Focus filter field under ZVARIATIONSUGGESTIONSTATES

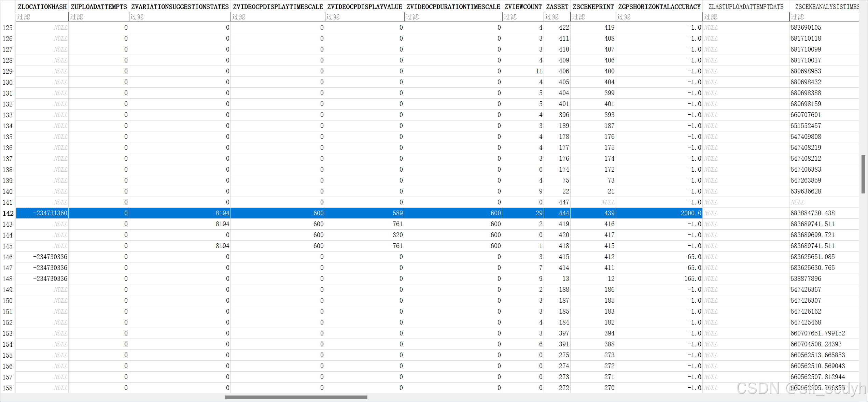point(180,17)
